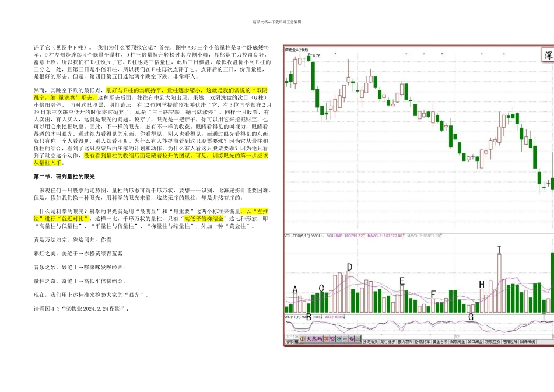Toggle the 英 language mode icon
Screen dimensions: 554x392
click(x=327, y=339)
